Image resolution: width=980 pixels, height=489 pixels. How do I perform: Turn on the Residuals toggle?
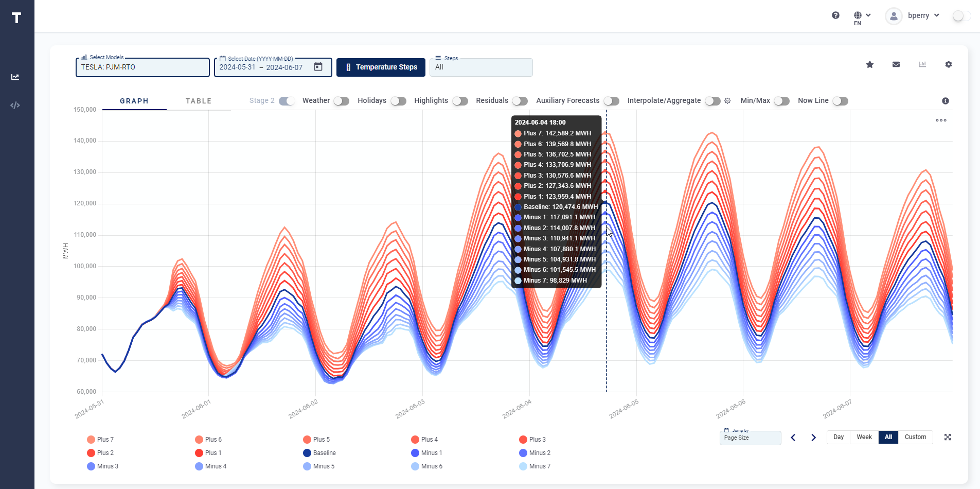pyautogui.click(x=520, y=101)
